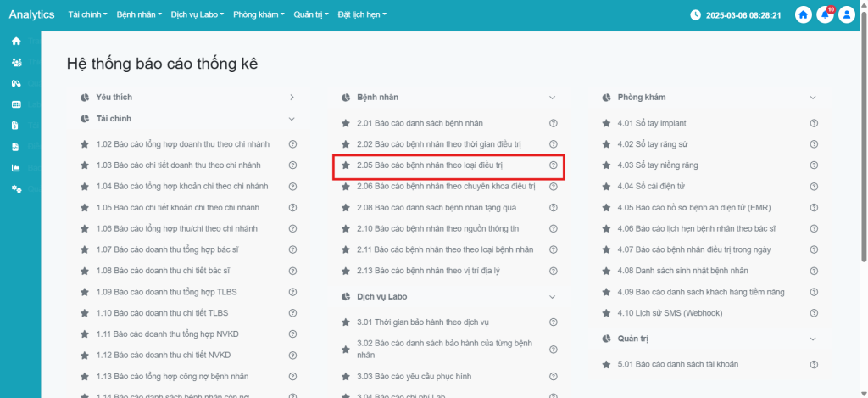The image size is (868, 398).
Task: Open notifications bell with 10 badge
Action: coord(824,15)
